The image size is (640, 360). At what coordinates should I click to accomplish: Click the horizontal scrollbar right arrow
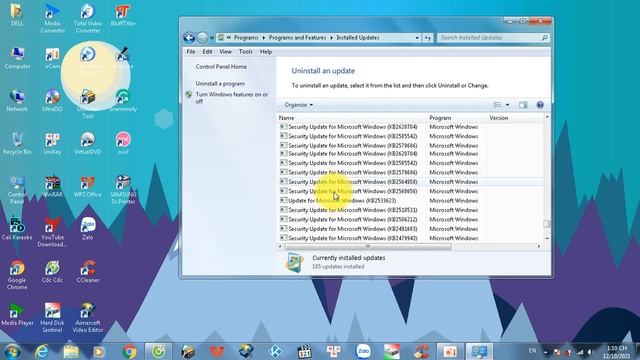coord(539,247)
